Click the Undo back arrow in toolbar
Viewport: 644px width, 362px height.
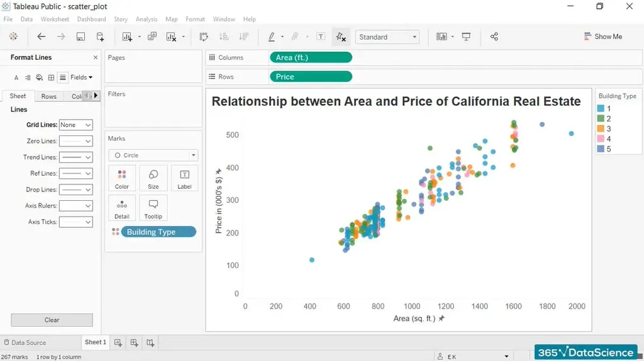pyautogui.click(x=42, y=37)
